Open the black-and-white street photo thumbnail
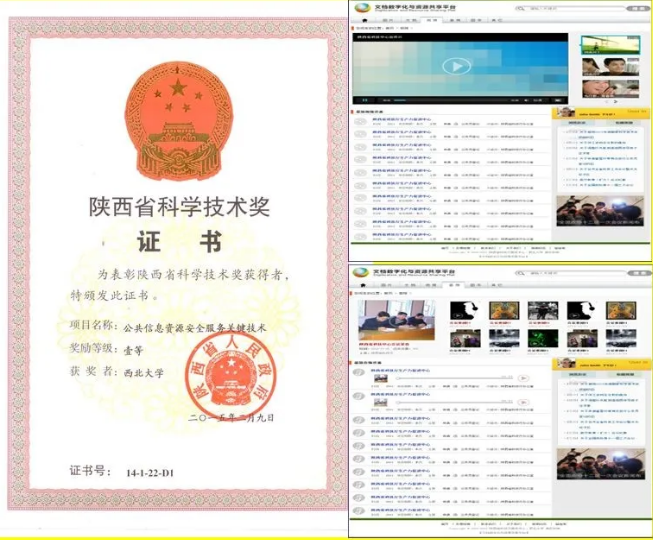 543,311
